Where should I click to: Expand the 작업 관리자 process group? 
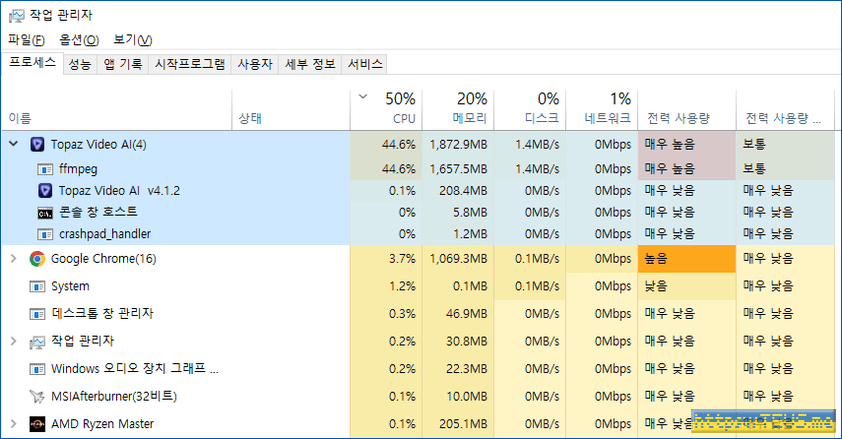[x=13, y=342]
